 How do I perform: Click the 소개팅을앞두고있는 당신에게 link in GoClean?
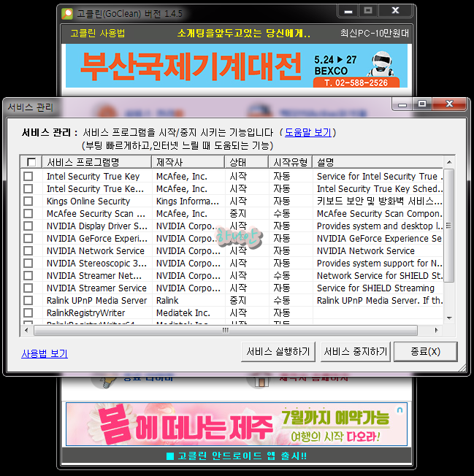tap(244, 33)
